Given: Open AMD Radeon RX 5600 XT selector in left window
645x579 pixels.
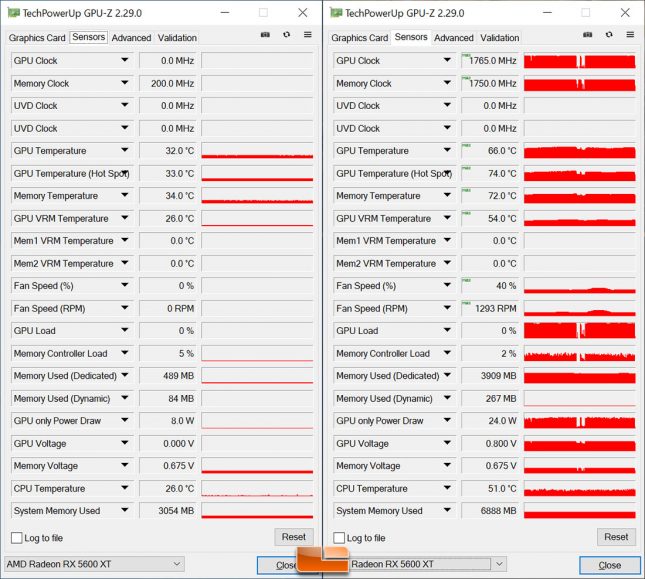Looking at the screenshot, I should click(94, 564).
